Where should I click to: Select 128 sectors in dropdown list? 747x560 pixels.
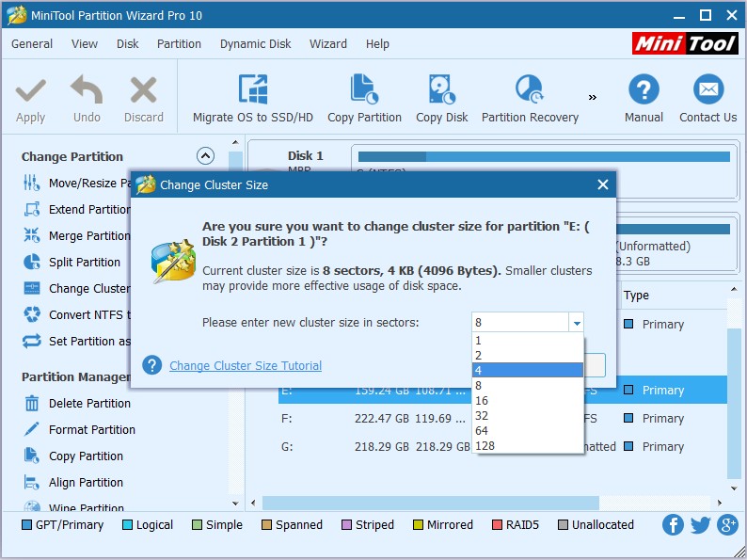528,445
